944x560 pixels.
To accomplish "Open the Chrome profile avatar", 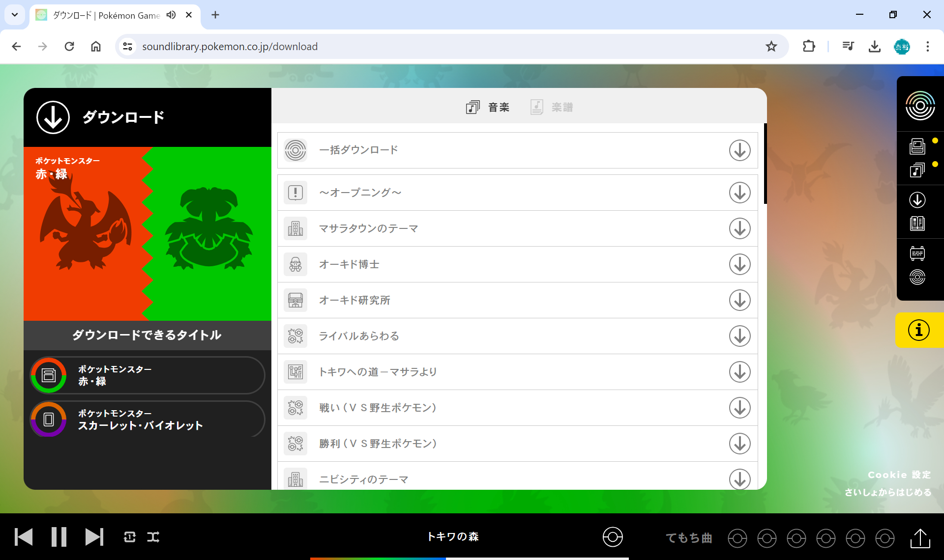I will [x=902, y=47].
